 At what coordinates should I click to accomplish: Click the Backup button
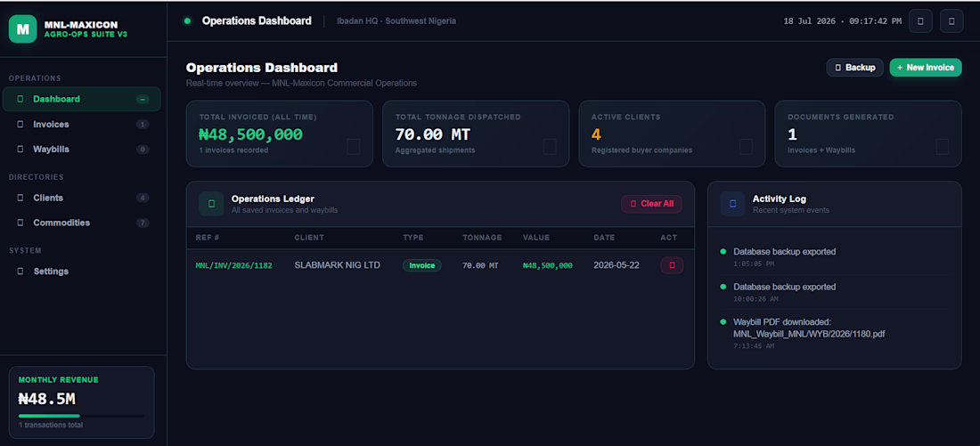click(x=855, y=68)
